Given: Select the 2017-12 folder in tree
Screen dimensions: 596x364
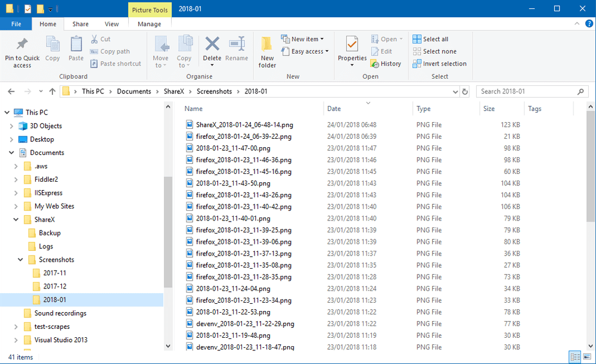Looking at the screenshot, I should pyautogui.click(x=54, y=287).
